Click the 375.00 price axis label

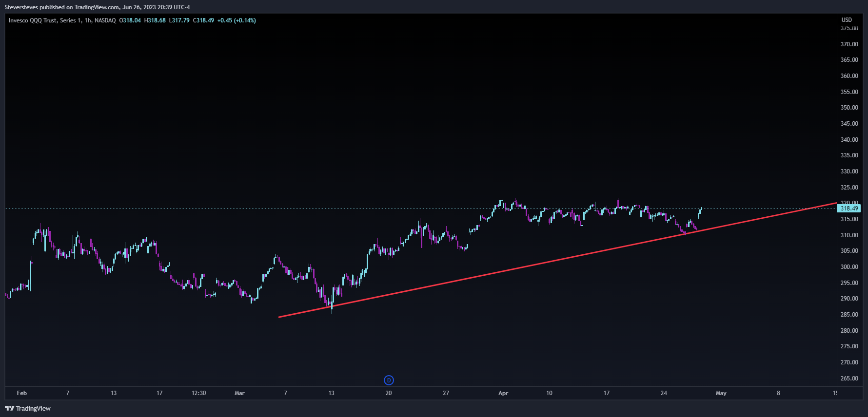pos(849,28)
